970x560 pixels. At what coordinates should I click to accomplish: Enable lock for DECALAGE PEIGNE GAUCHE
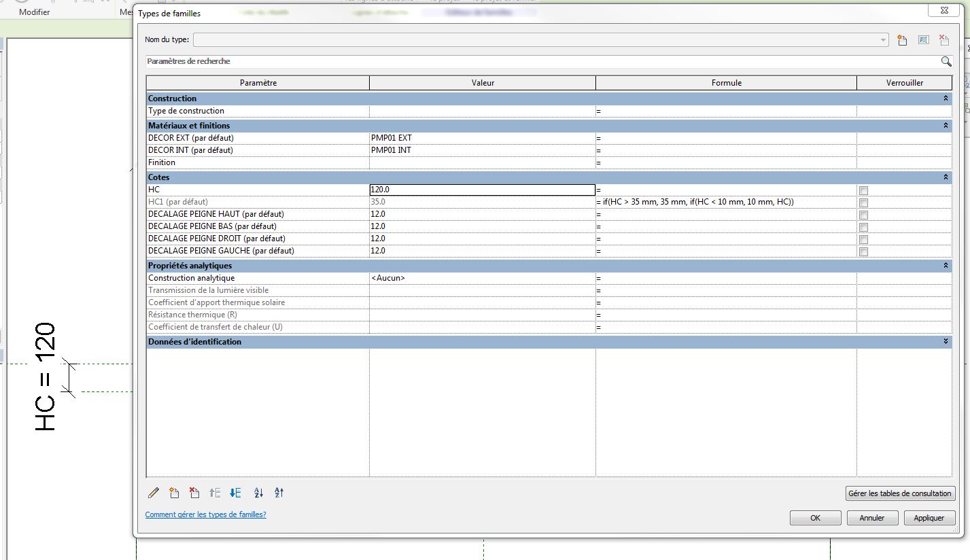(863, 251)
